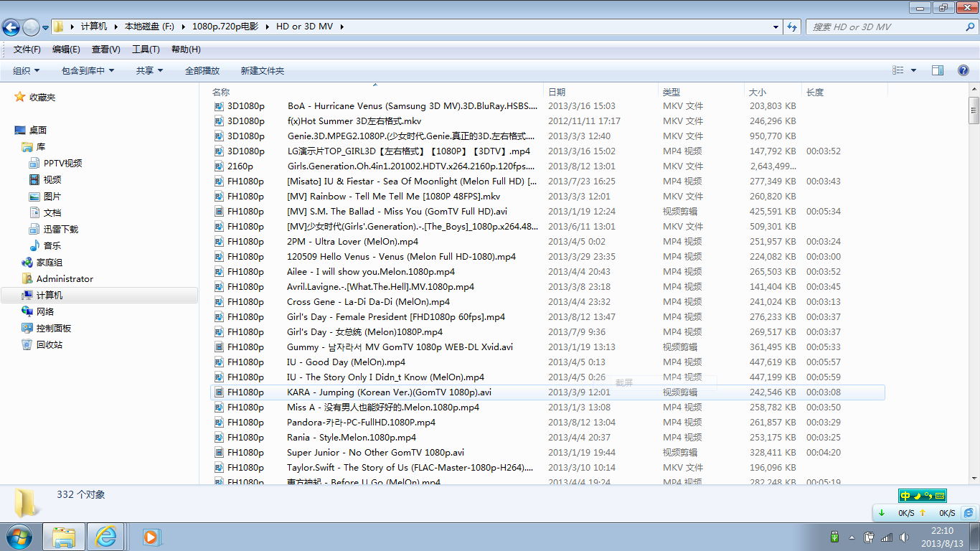Select the 2PM - Ultra Lover (MelOn).mp4 file

(547, 242)
